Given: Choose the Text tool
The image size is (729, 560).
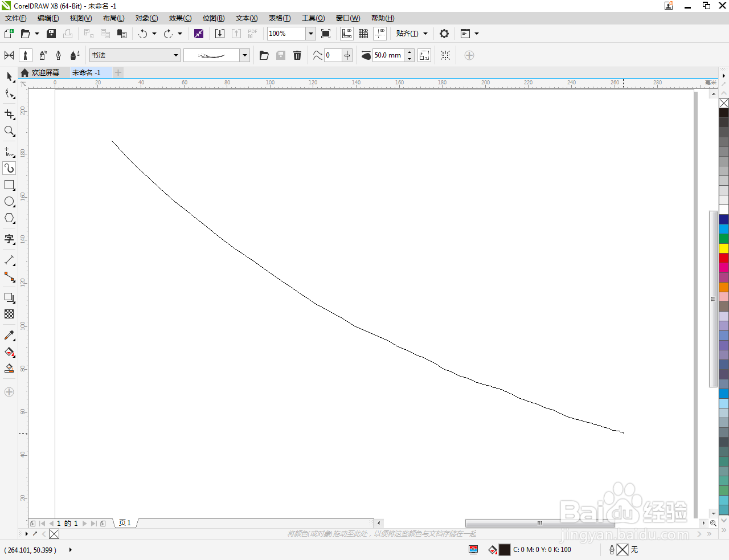Looking at the screenshot, I should [x=9, y=239].
